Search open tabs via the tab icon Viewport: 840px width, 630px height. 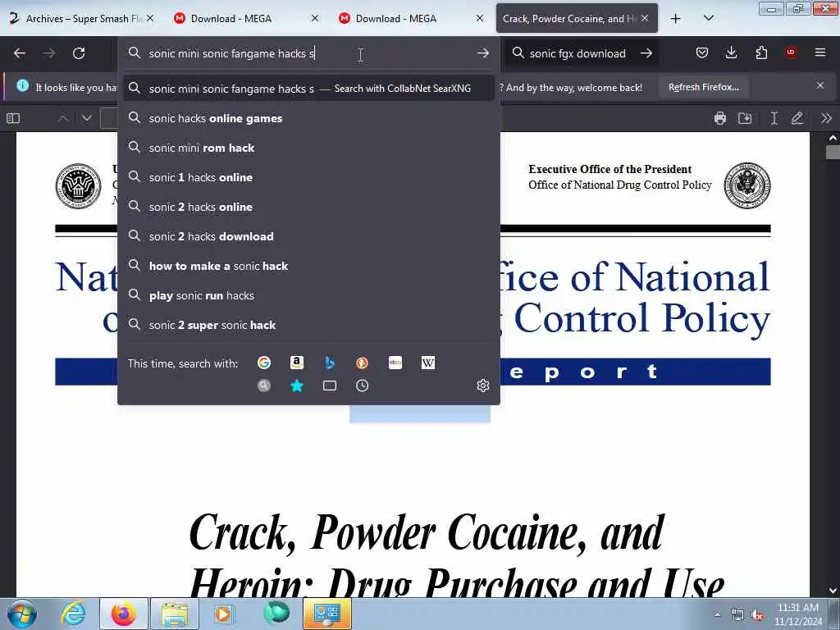pos(330,386)
